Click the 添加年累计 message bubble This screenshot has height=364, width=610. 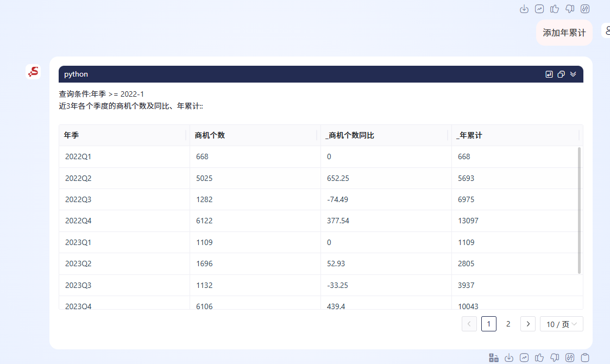click(564, 33)
